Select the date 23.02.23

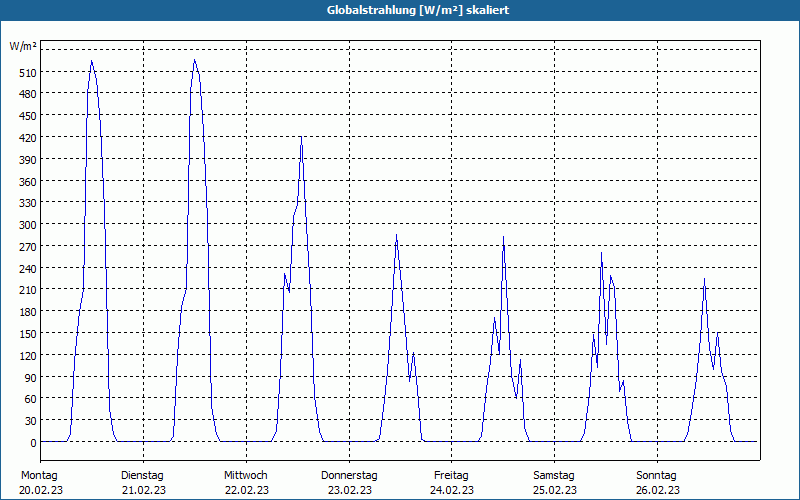click(x=350, y=490)
